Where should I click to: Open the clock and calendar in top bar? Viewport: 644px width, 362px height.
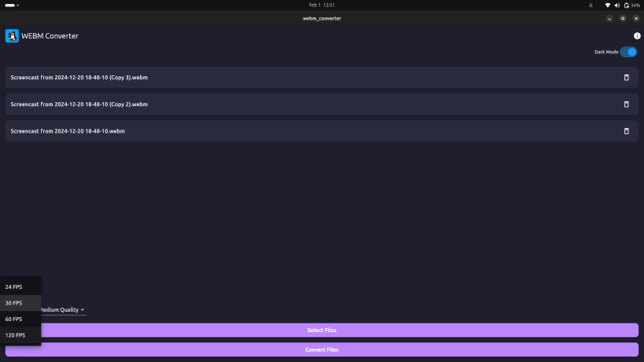pyautogui.click(x=322, y=5)
